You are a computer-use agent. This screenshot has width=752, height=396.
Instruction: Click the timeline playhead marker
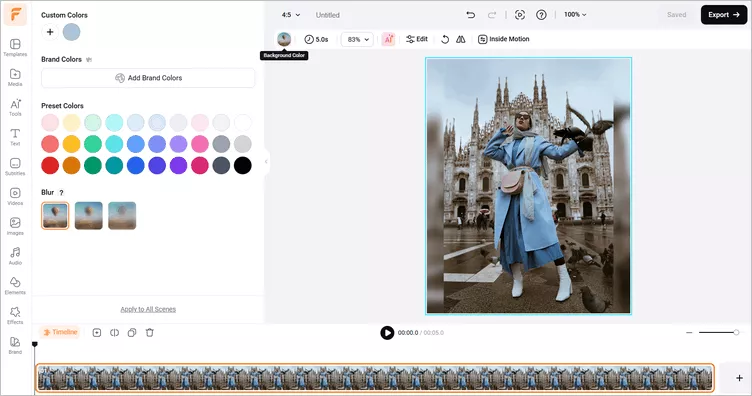coord(35,344)
